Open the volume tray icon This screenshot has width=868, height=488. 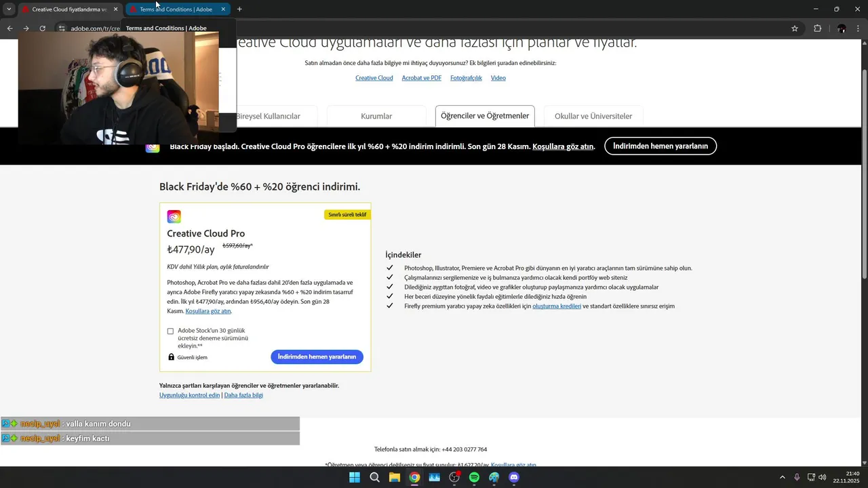(x=823, y=477)
